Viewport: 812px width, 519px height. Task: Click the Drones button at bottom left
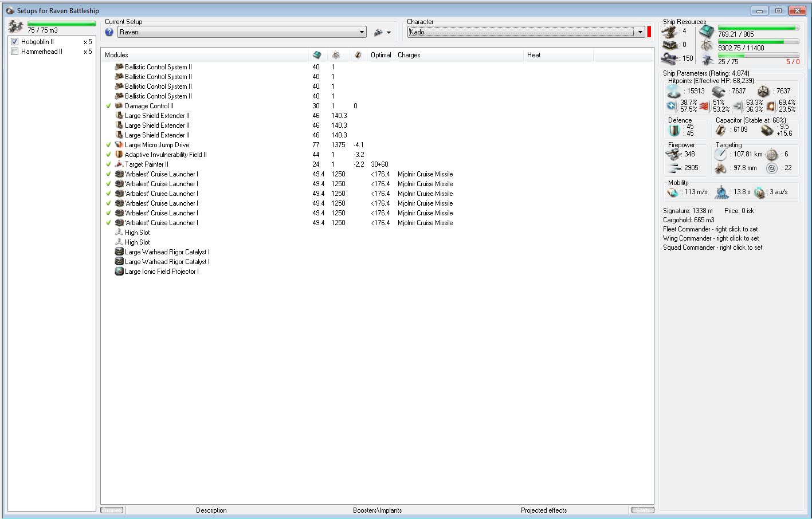(112, 510)
